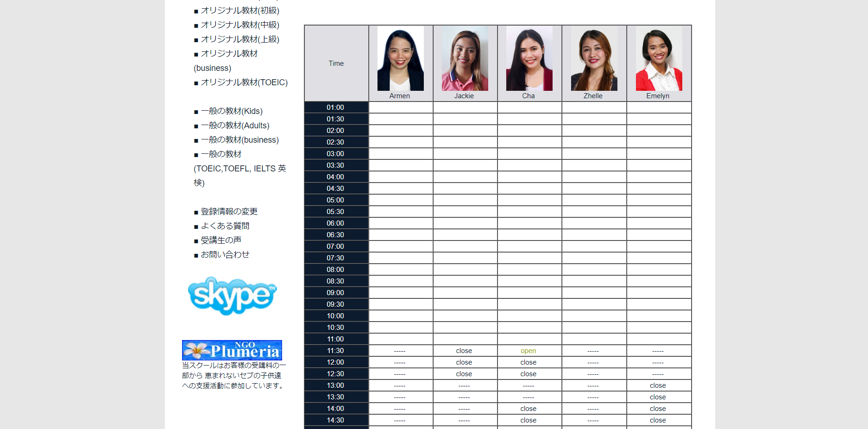Click teacher Cha's portrait
The image size is (868, 429).
[x=529, y=58]
